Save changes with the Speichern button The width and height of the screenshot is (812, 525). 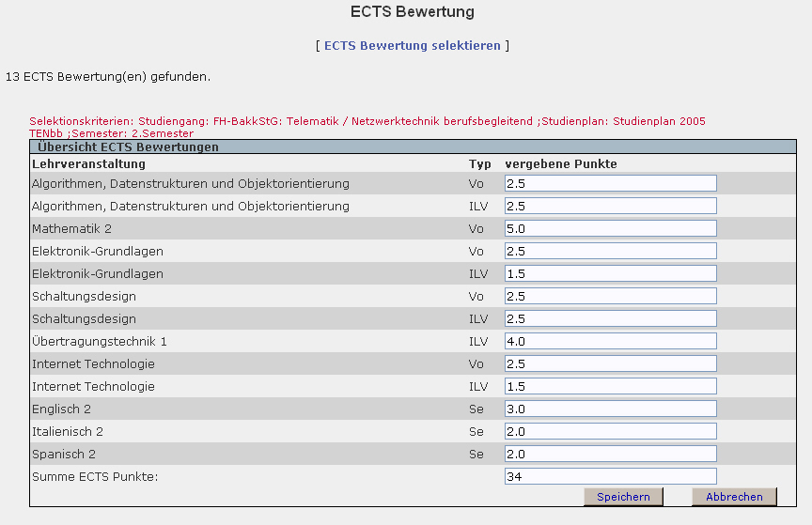(x=623, y=497)
